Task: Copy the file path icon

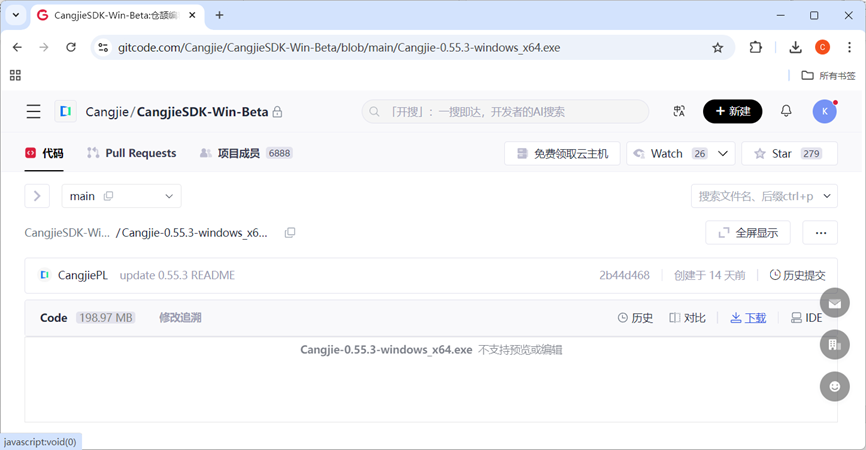Action: [x=290, y=233]
